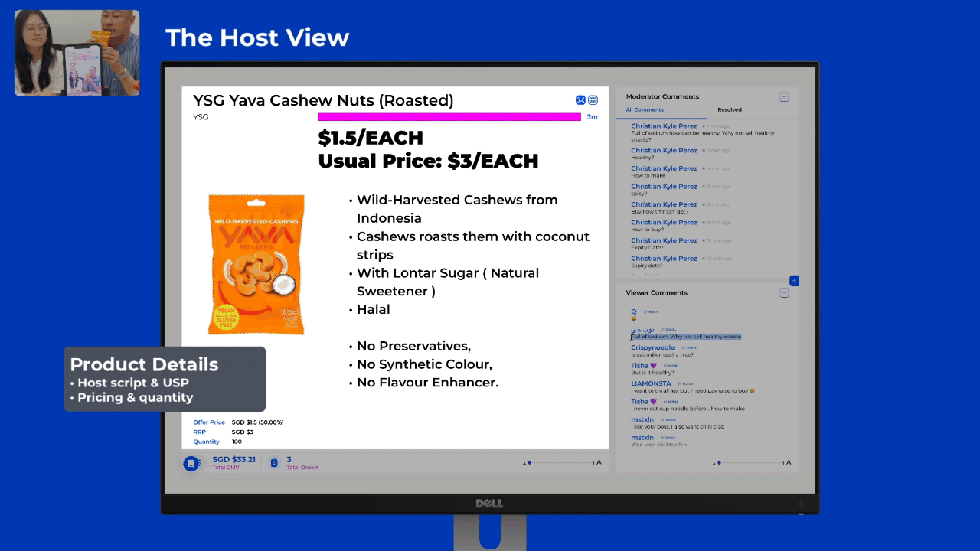Click the Quantity value "100"

(x=237, y=442)
